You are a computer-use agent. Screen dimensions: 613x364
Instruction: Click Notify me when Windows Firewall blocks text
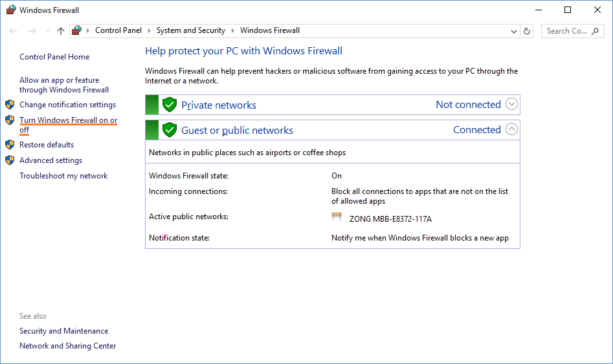click(420, 238)
